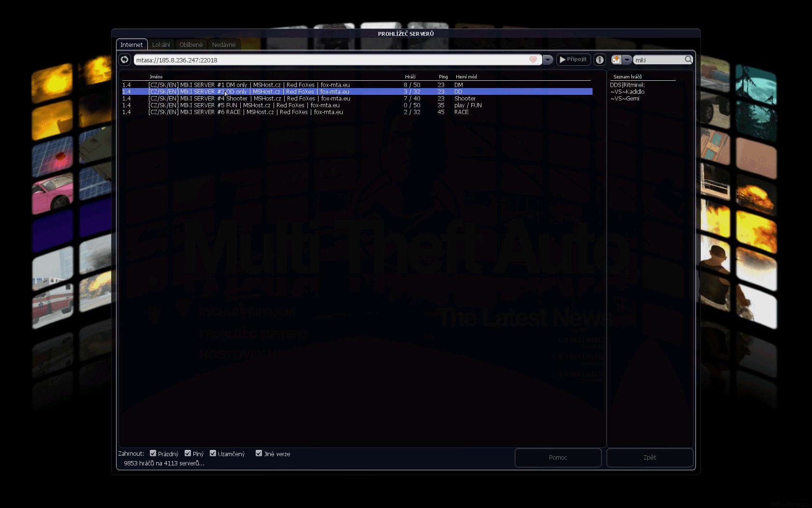This screenshot has height=508, width=812.
Task: Click the 'RACE' game mode cell
Action: tap(461, 112)
